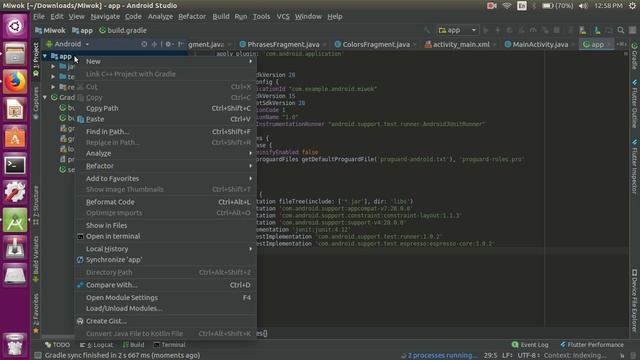Viewport: 640px width, 360px height.
Task: Open Ubuntu Software Center dock icon
Action: tap(15, 138)
